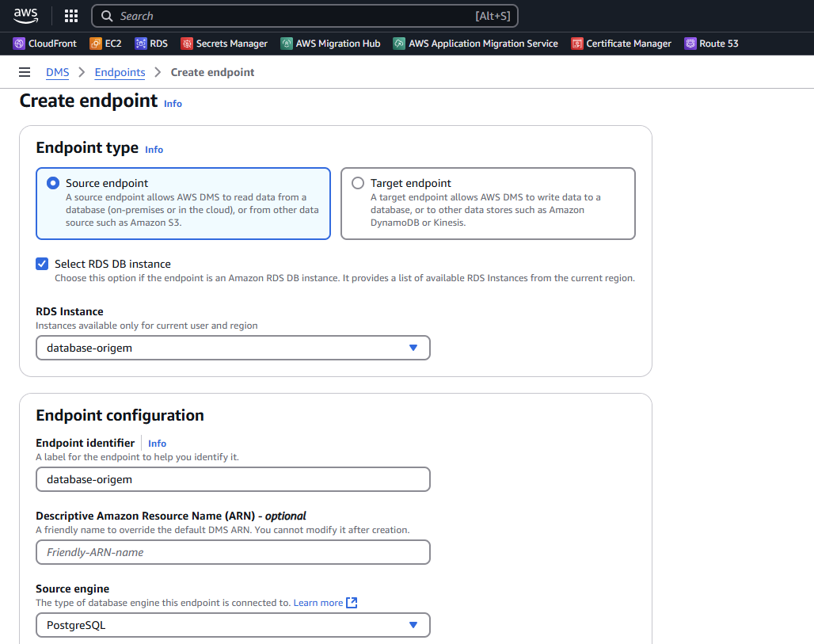Go to DMS breadcrumb link
This screenshot has width=814, height=644.
coord(57,72)
